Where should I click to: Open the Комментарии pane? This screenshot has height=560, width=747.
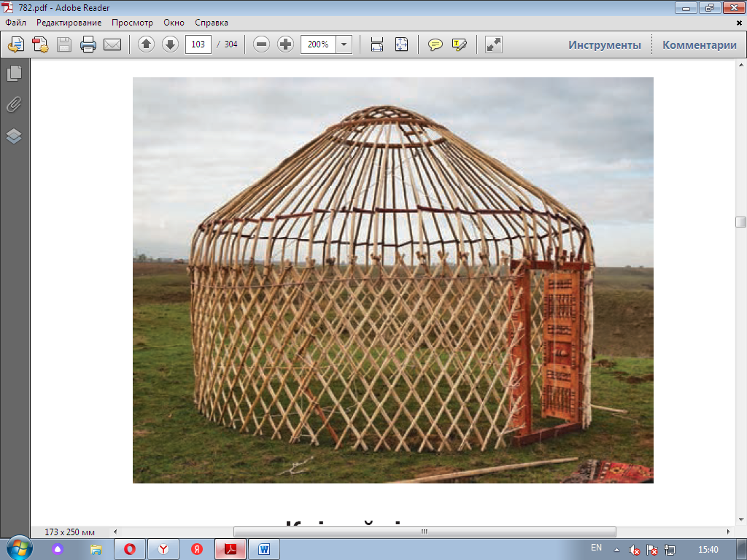700,44
